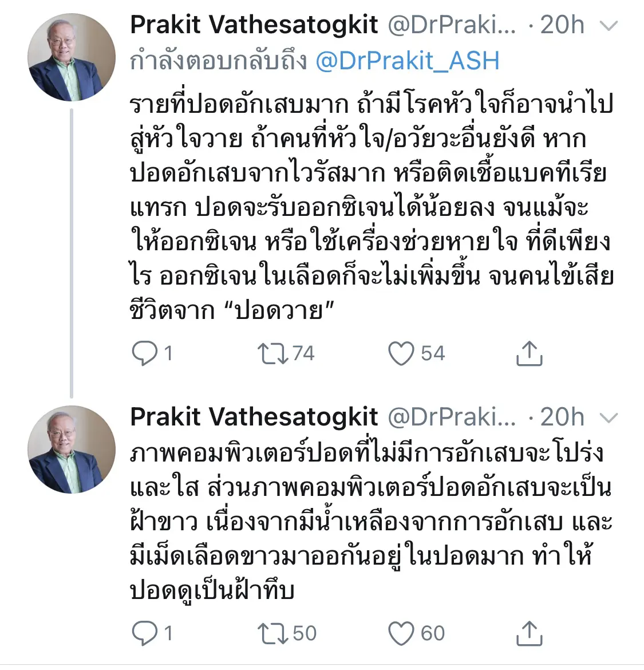This screenshot has height=670, width=644.
Task: Open the @DrPrakit_ASH mention link
Action: coord(408,61)
